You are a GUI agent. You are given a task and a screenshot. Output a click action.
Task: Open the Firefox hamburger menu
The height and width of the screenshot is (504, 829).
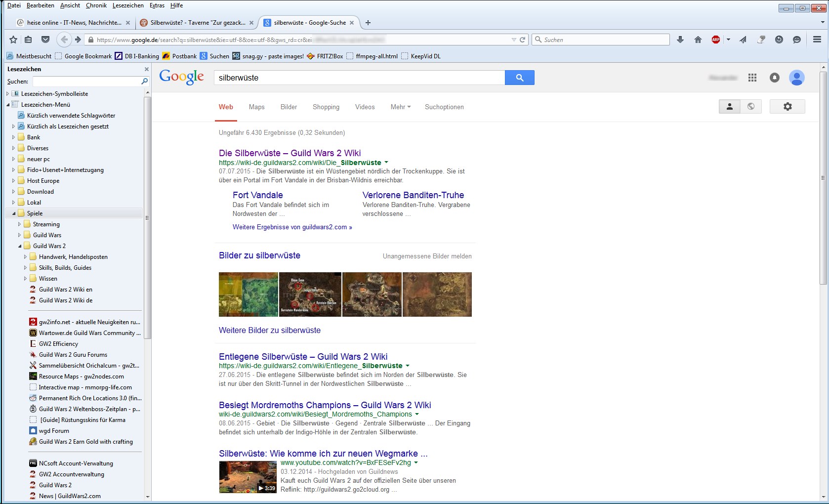pos(817,40)
